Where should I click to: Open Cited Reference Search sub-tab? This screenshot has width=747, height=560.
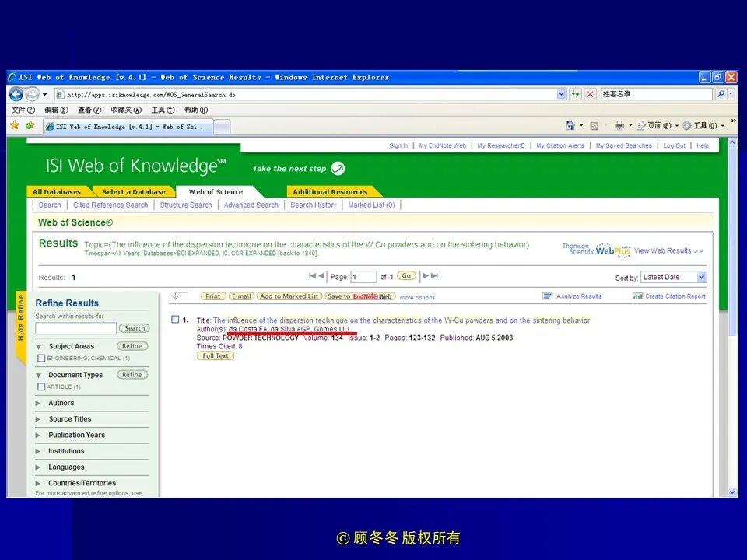(x=110, y=205)
